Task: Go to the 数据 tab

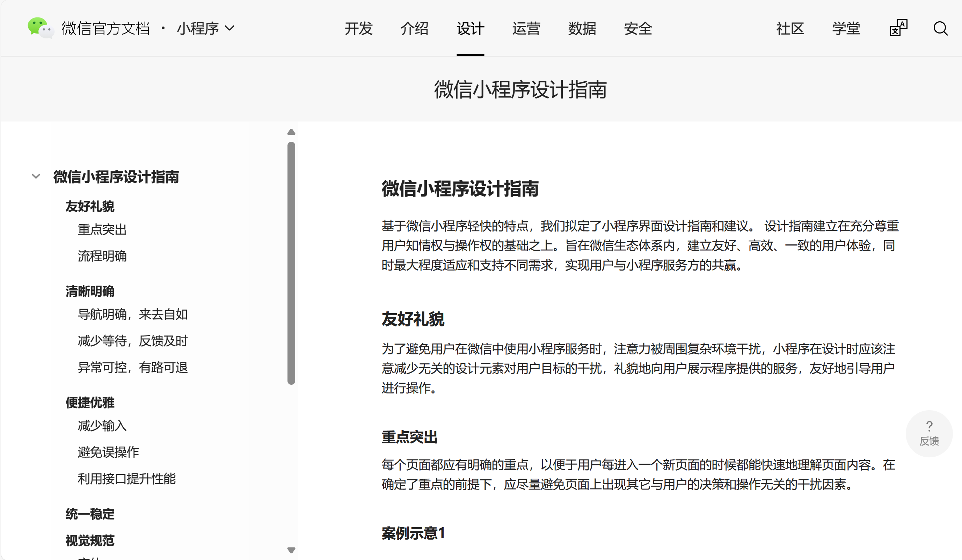Action: [582, 29]
